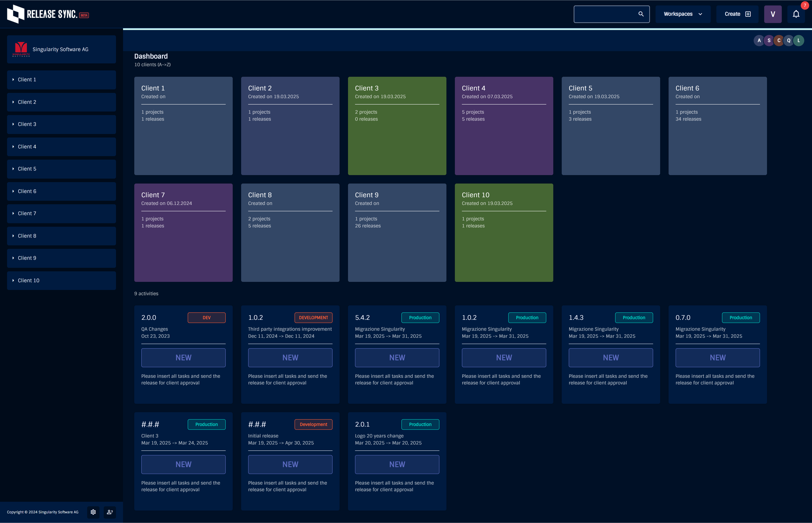Screen dimensions: 812x523
Task: Open the V user avatar menu
Action: (773, 14)
